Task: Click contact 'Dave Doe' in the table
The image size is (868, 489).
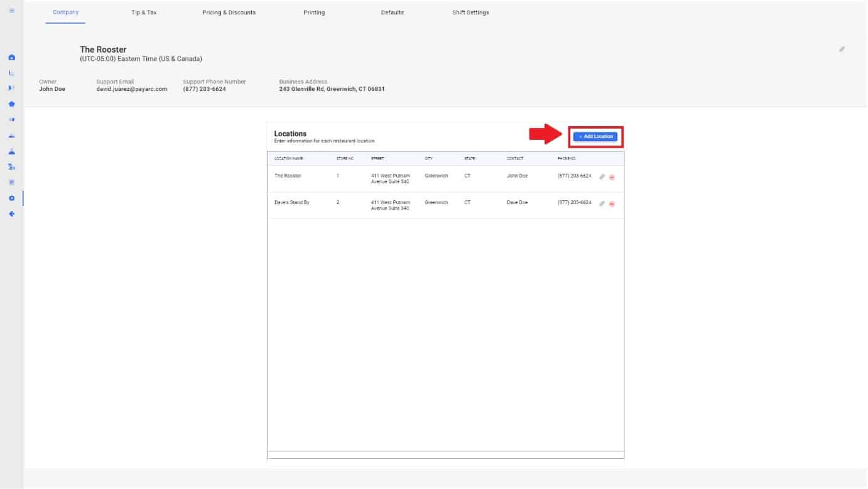Action: point(518,203)
